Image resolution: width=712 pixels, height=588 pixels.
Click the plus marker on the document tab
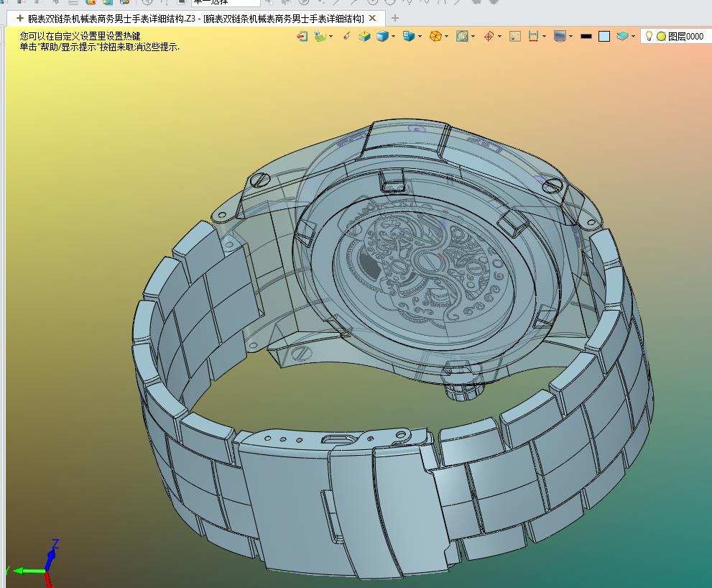[x=20, y=18]
